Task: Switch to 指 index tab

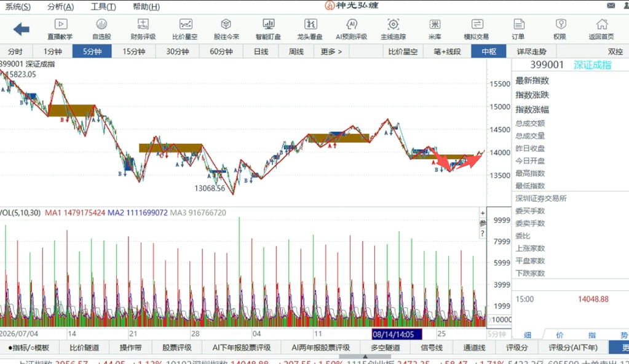Action: click(x=591, y=334)
